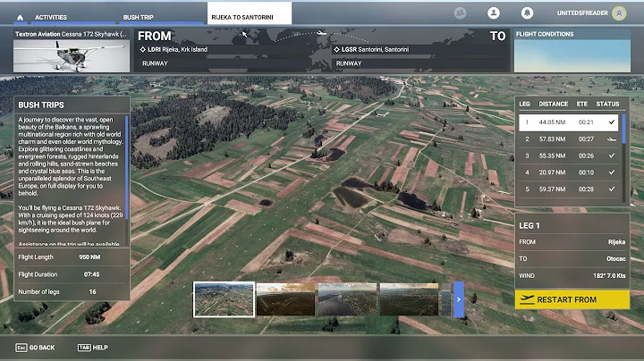Click the Bush Trips description scrollbar
Screen dimensions: 644x361
pyautogui.click(x=126, y=167)
